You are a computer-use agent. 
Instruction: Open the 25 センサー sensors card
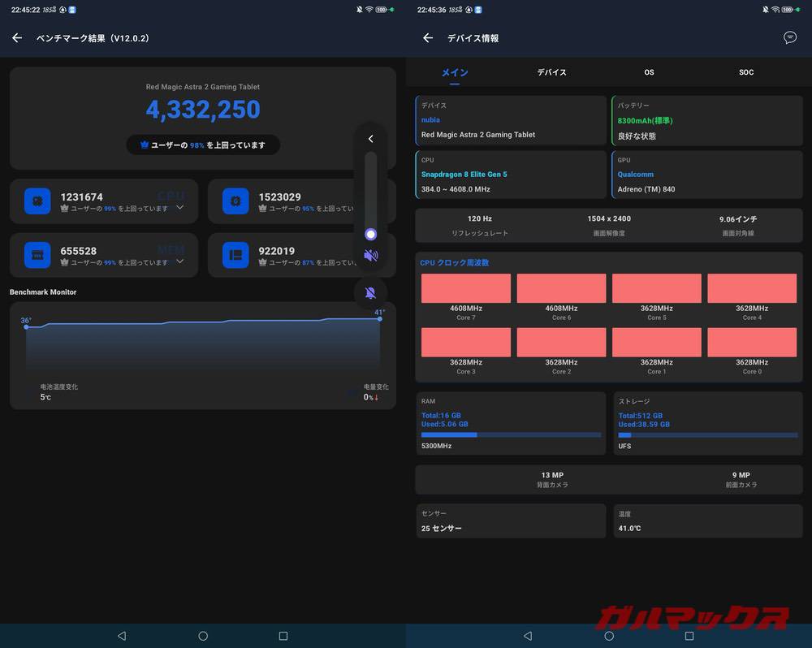coord(511,521)
